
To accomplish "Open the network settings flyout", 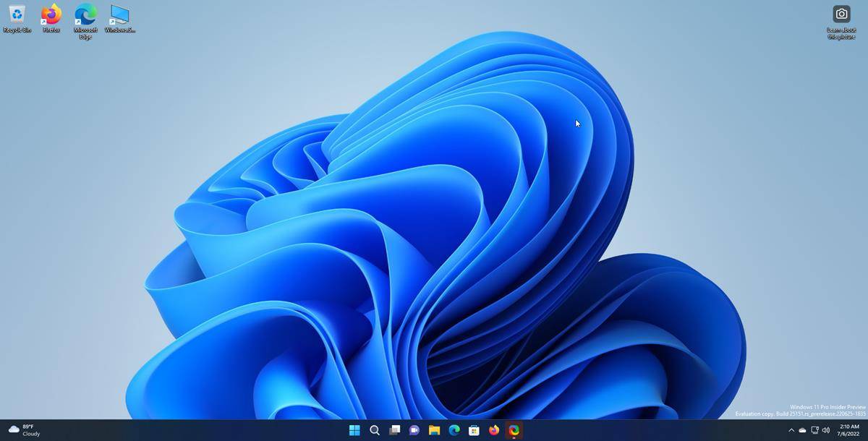I will tap(814, 429).
